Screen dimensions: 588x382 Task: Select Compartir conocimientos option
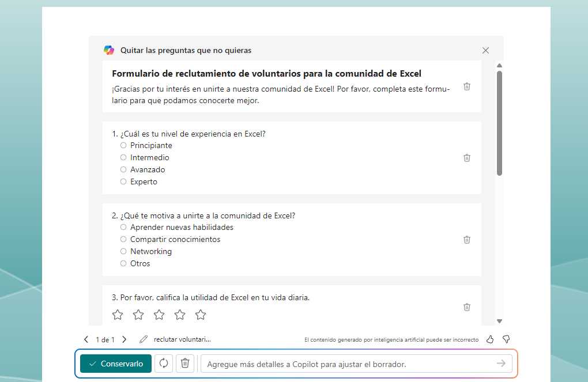(123, 239)
